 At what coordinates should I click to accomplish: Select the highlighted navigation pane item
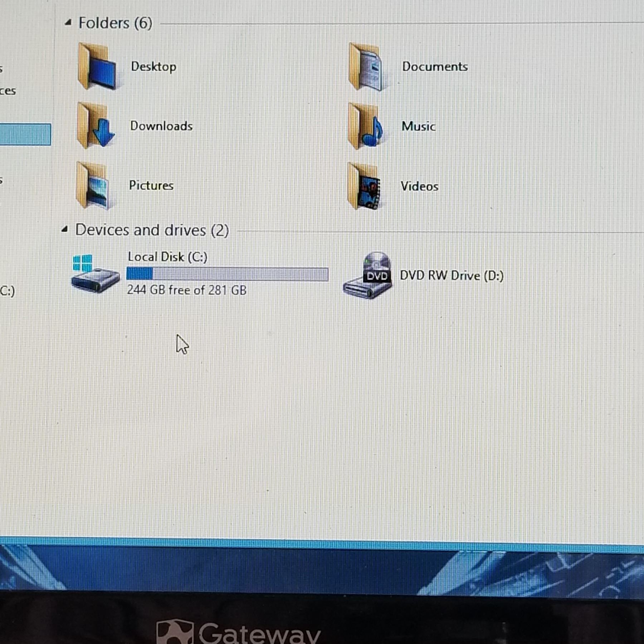click(25, 135)
